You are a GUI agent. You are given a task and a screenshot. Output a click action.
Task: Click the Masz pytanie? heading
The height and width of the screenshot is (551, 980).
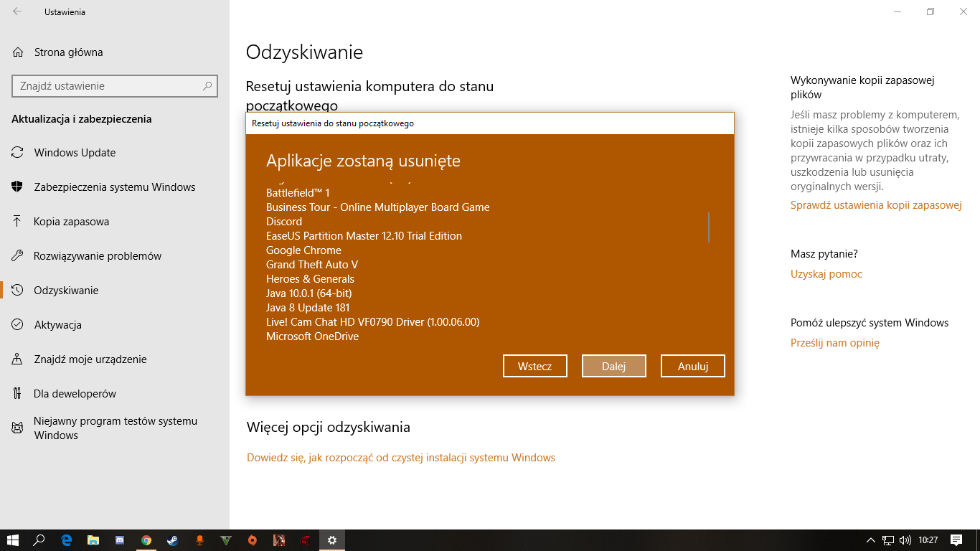(x=824, y=254)
